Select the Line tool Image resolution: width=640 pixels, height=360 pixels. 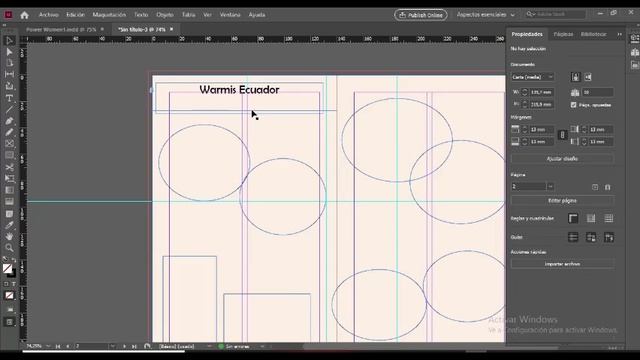(x=9, y=109)
